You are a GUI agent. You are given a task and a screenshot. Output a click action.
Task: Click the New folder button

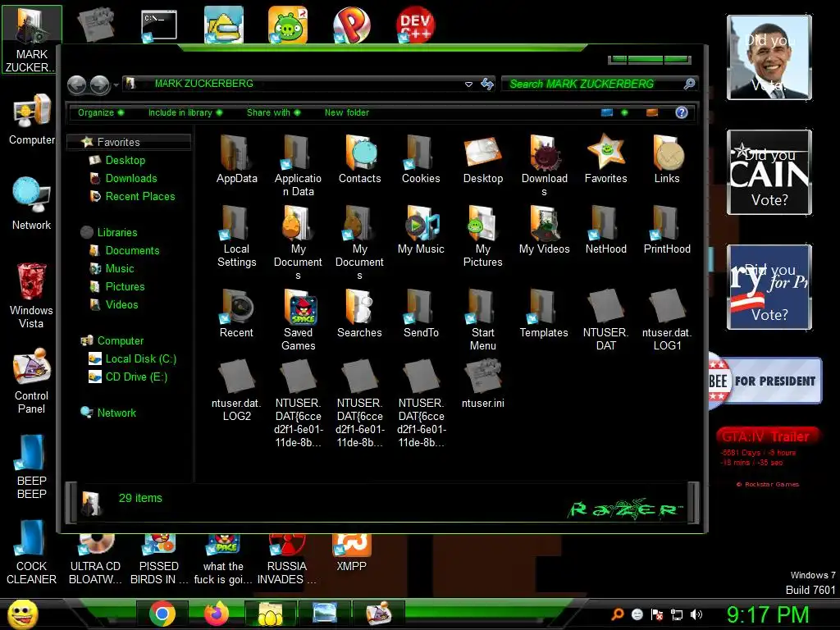(347, 112)
